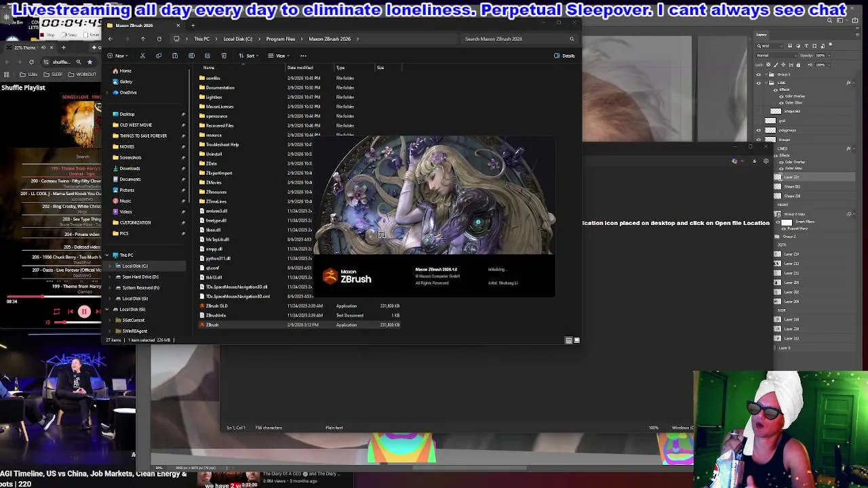Play song 204 - Private video in playlist
868x488 pixels.
tap(81, 234)
